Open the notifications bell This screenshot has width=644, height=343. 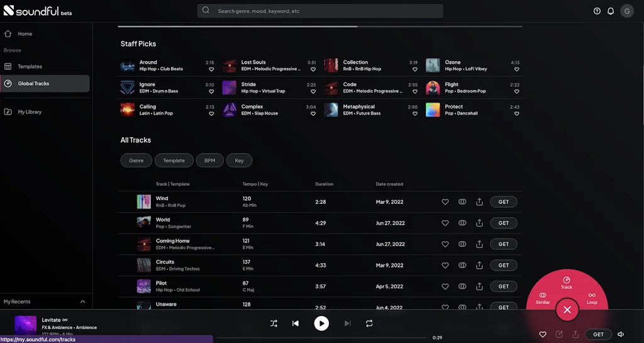pos(611,11)
